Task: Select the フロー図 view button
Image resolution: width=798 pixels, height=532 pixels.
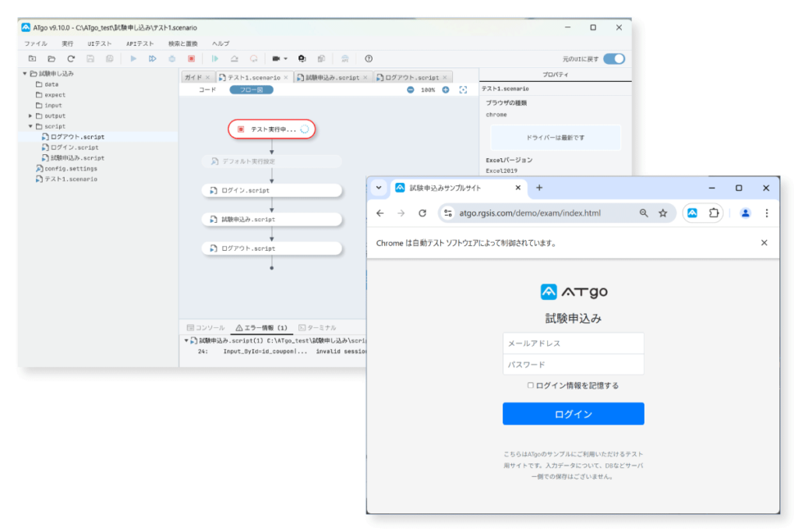Action: (252, 90)
